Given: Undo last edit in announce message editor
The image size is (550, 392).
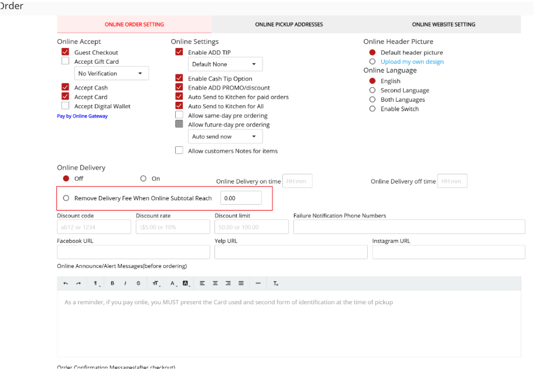Looking at the screenshot, I should (x=66, y=283).
